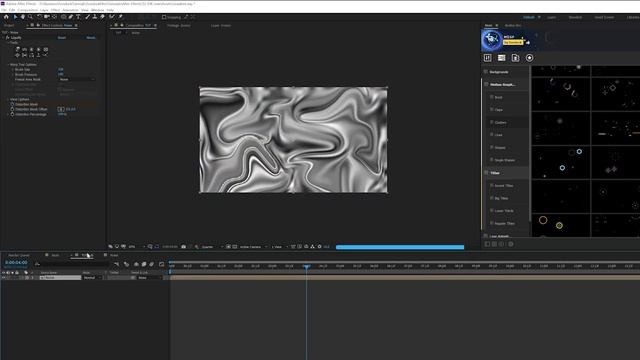
Task: Click the first icon in the plugin panel's top icon row
Action: click(487, 58)
